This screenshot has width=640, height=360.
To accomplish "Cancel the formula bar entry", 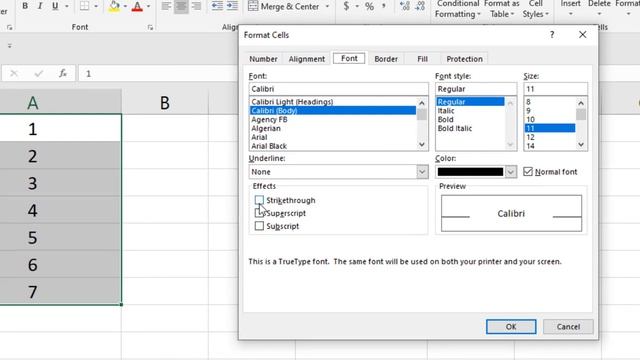I will (x=14, y=73).
